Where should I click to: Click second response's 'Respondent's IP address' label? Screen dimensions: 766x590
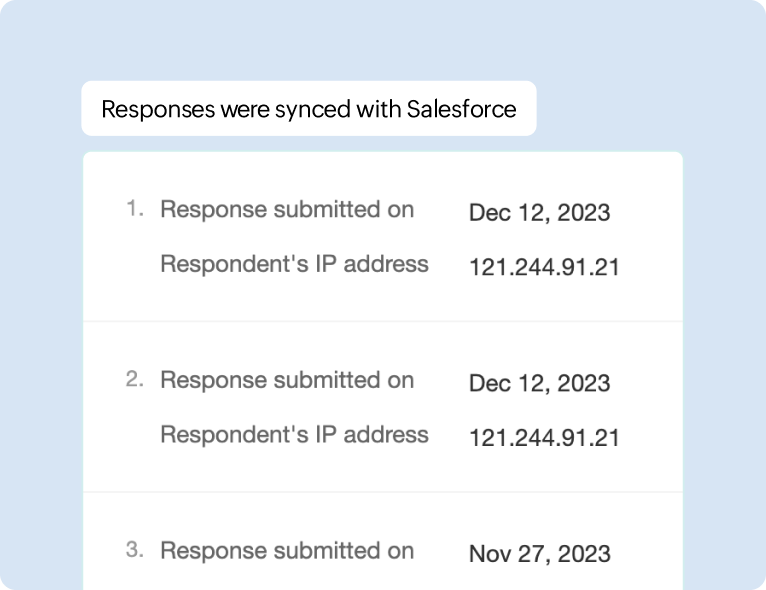[x=294, y=435]
